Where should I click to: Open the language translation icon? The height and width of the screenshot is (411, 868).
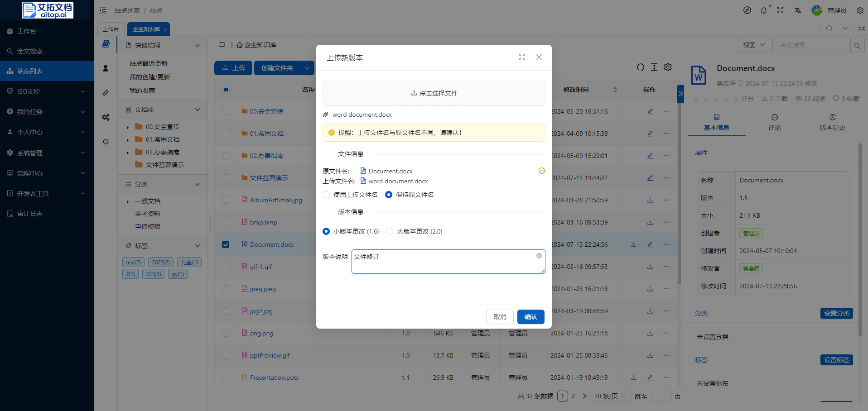(x=798, y=10)
